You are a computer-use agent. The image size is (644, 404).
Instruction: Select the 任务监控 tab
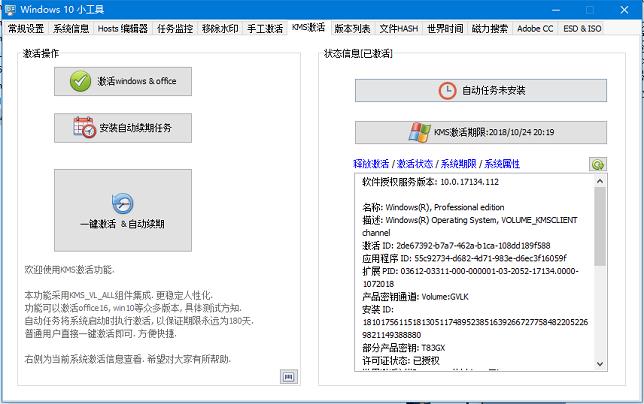(x=175, y=29)
